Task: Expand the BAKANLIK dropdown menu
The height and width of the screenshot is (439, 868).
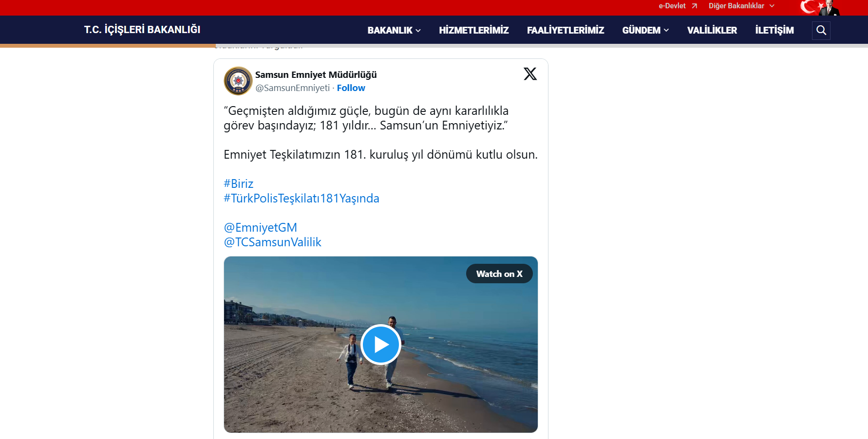Action: pos(394,30)
